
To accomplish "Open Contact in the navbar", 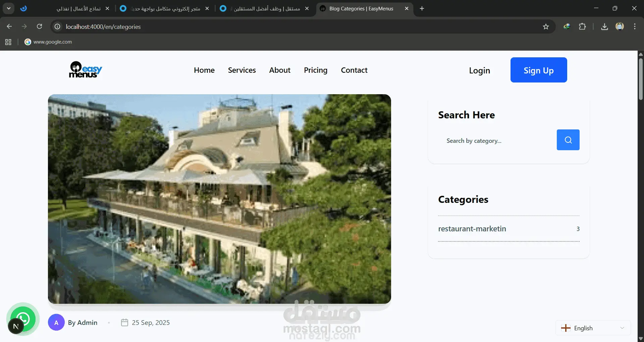I will click(354, 70).
